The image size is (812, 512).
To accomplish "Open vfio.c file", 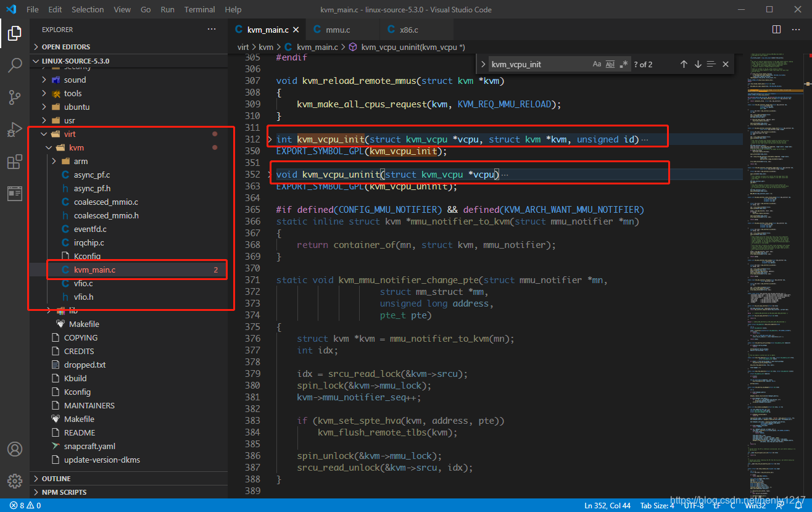I will [128, 283].
